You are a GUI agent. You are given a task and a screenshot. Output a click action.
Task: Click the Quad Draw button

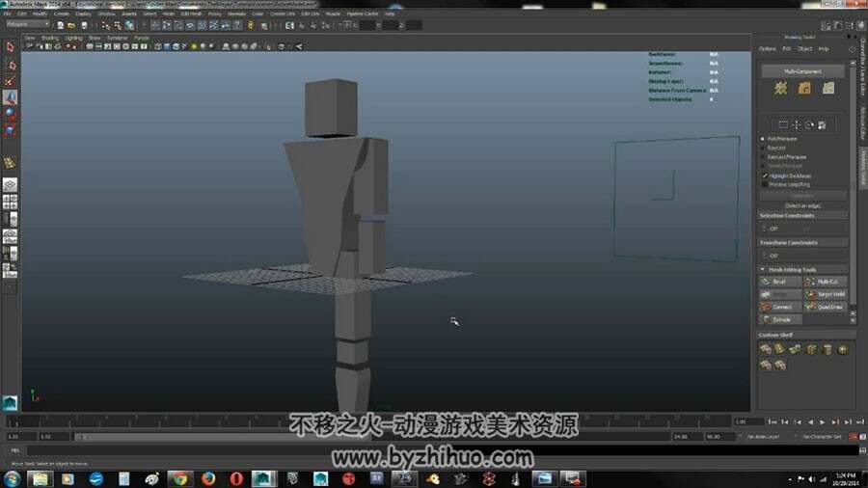[825, 307]
